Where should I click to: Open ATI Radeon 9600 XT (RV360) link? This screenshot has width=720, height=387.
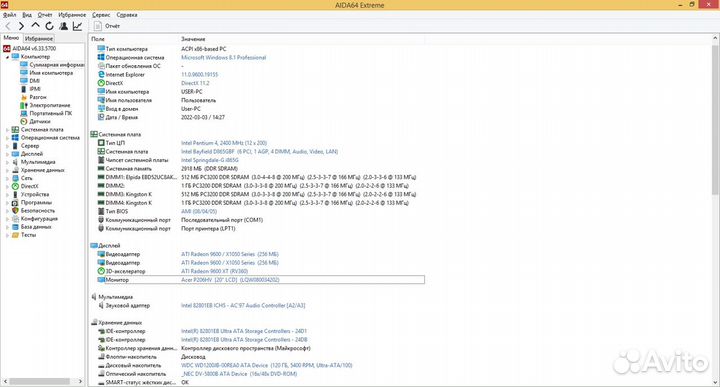click(x=214, y=271)
